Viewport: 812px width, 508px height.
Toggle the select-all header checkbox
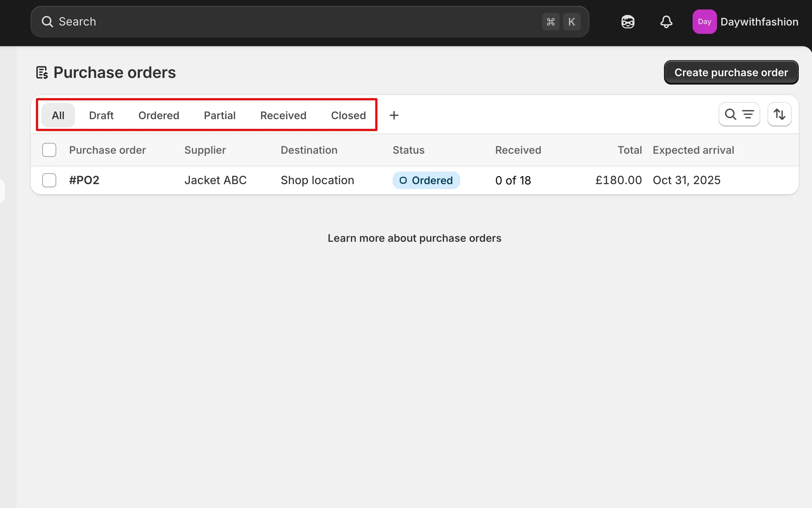pyautogui.click(x=49, y=150)
